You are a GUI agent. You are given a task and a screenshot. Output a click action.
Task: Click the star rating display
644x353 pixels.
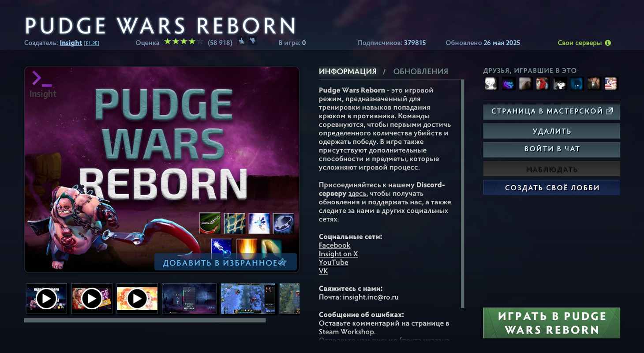coord(183,42)
